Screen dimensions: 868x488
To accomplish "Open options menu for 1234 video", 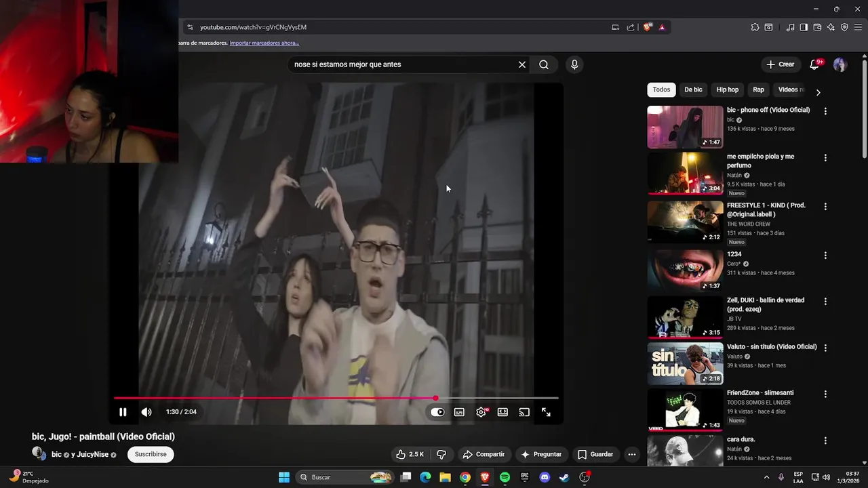I will [x=825, y=256].
